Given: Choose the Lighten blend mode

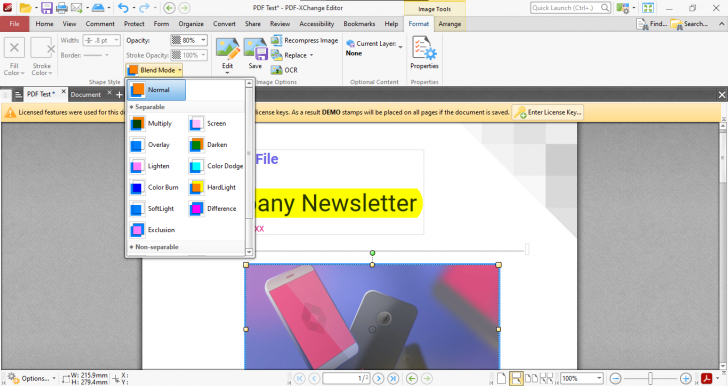Looking at the screenshot, I should tap(150, 166).
